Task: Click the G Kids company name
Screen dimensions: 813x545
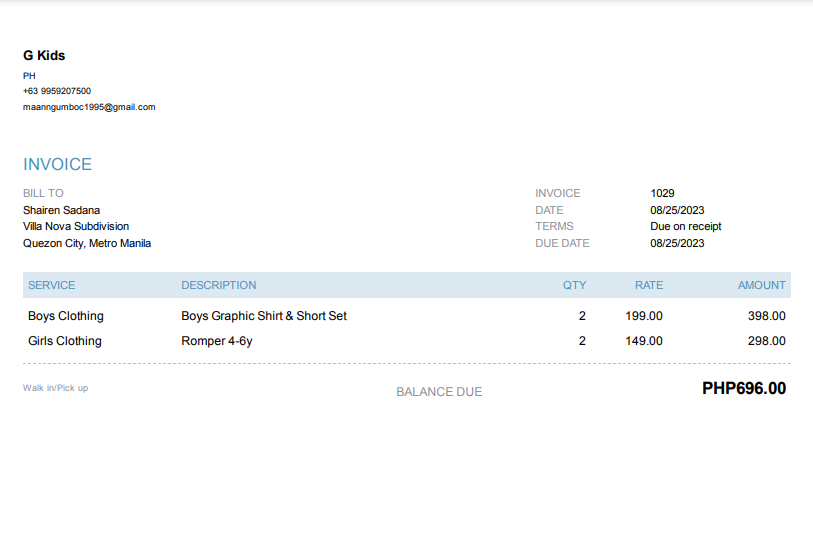Action: (x=44, y=56)
